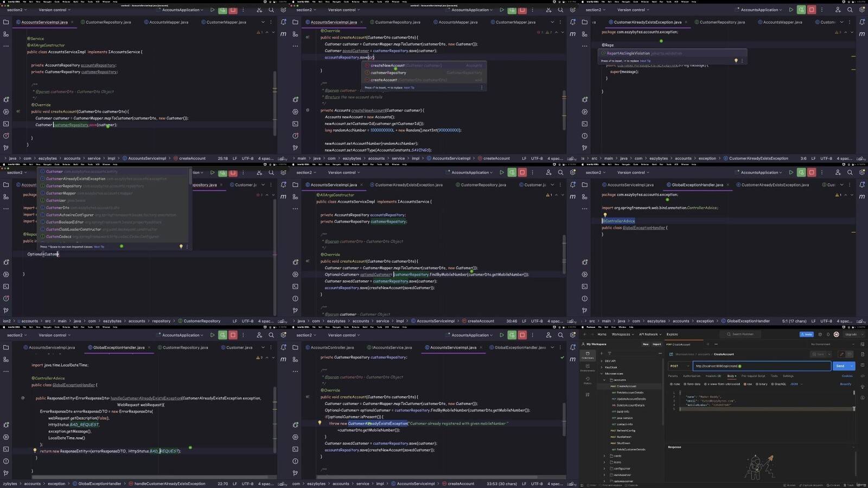The width and height of the screenshot is (868, 488).
Task: Open Problems tool window in top-middle IDE window
Action: (295, 136)
